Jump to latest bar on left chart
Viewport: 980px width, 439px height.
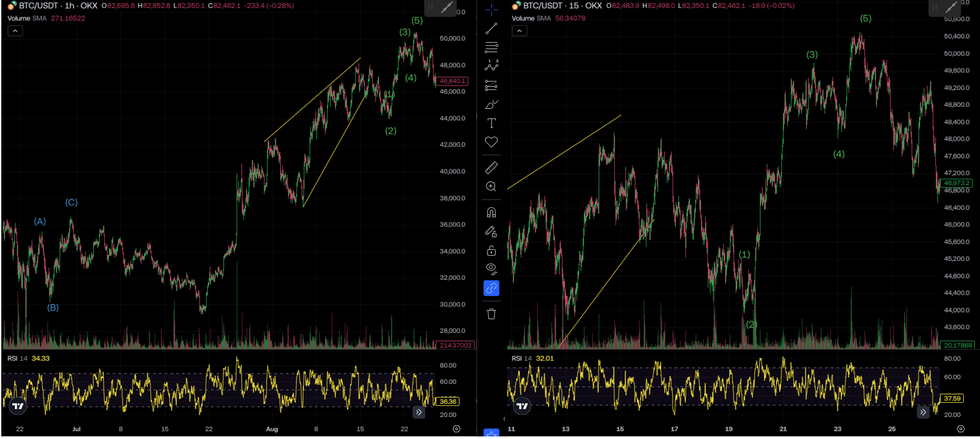(x=419, y=412)
